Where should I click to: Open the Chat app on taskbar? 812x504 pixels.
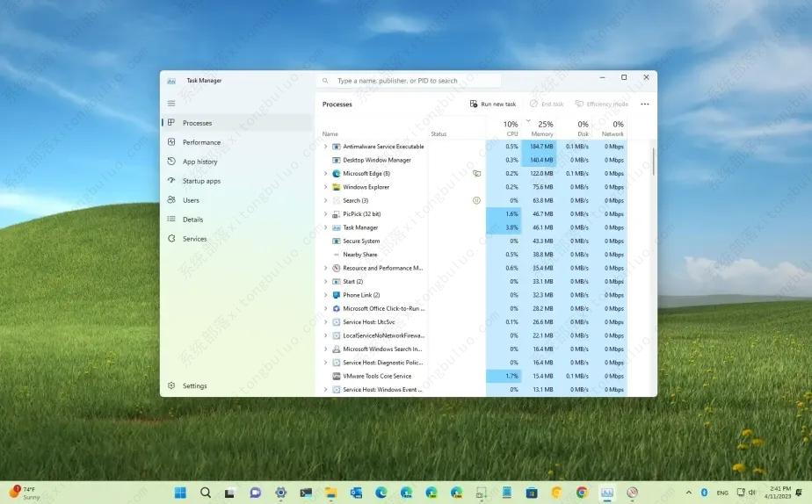click(x=256, y=492)
